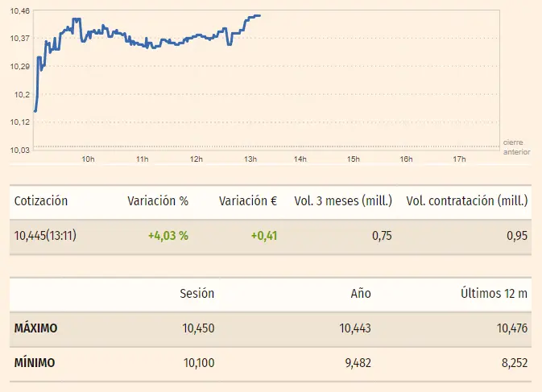Click the 10,46 value on the price axis
The width and height of the screenshot is (542, 392).
(22, 10)
